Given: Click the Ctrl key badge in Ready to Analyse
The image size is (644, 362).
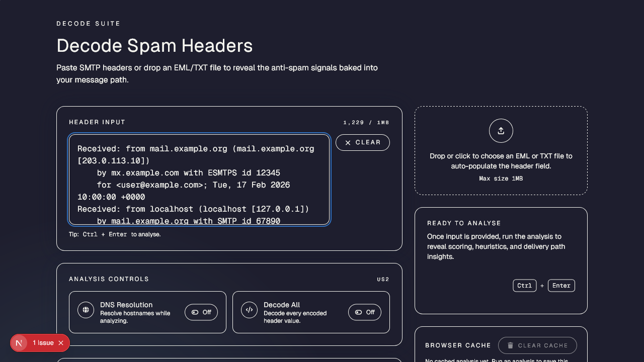Looking at the screenshot, I should [x=524, y=286].
